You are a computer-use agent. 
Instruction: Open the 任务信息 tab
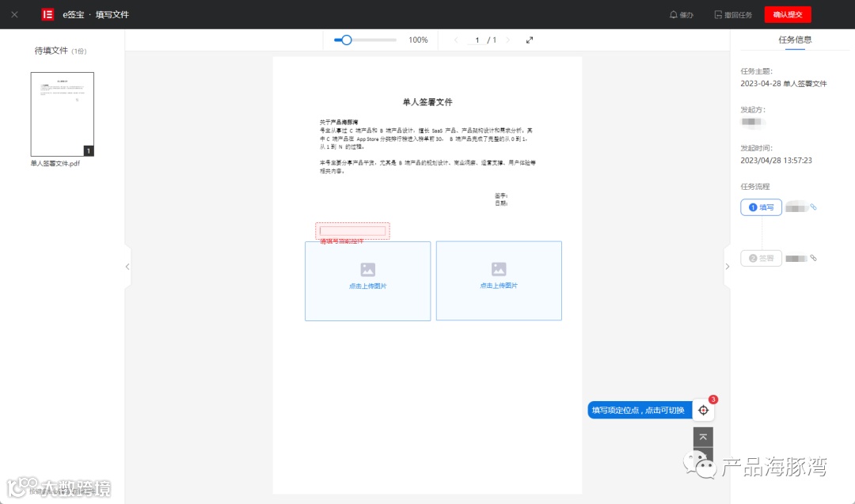pyautogui.click(x=795, y=40)
